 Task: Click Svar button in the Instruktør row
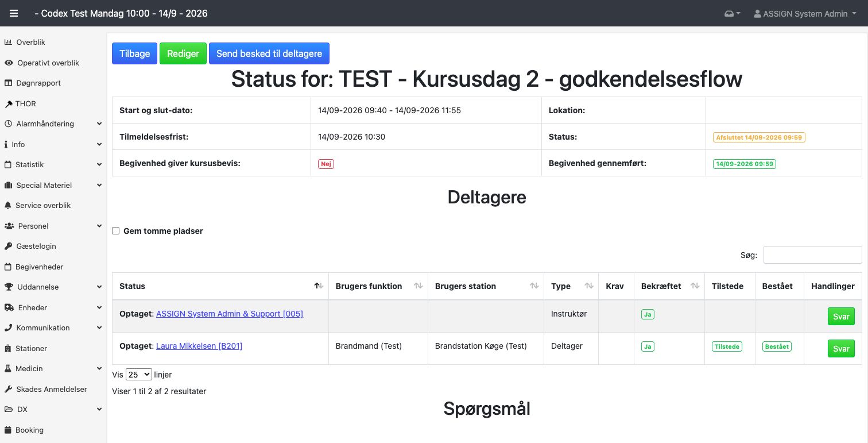click(841, 317)
